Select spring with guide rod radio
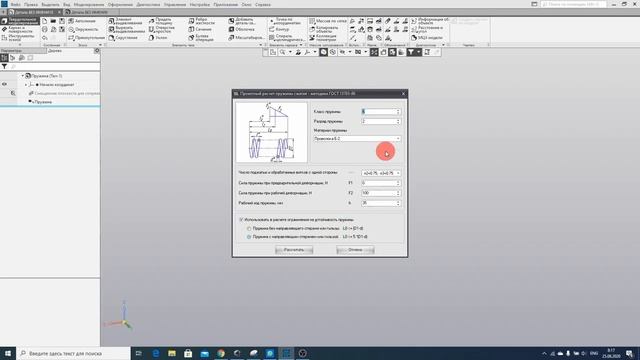 [x=249, y=237]
